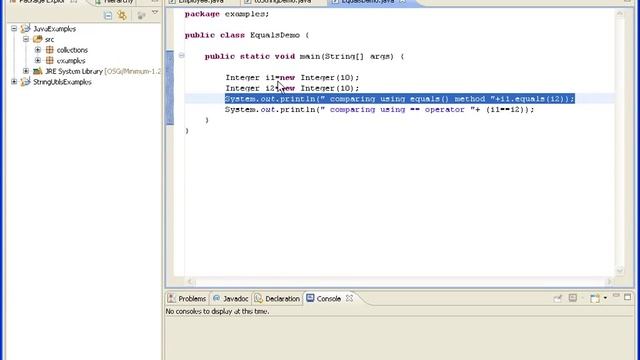640x360 pixels.
Task: Click the 'Integer i2' declaration line
Action: click(x=292, y=88)
